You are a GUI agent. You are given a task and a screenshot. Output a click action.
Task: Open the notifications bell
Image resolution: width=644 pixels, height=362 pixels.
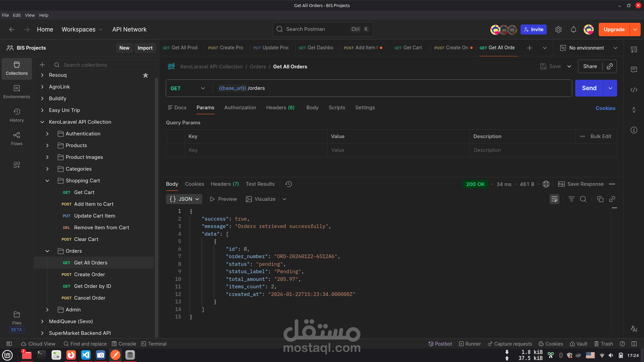pyautogui.click(x=573, y=29)
